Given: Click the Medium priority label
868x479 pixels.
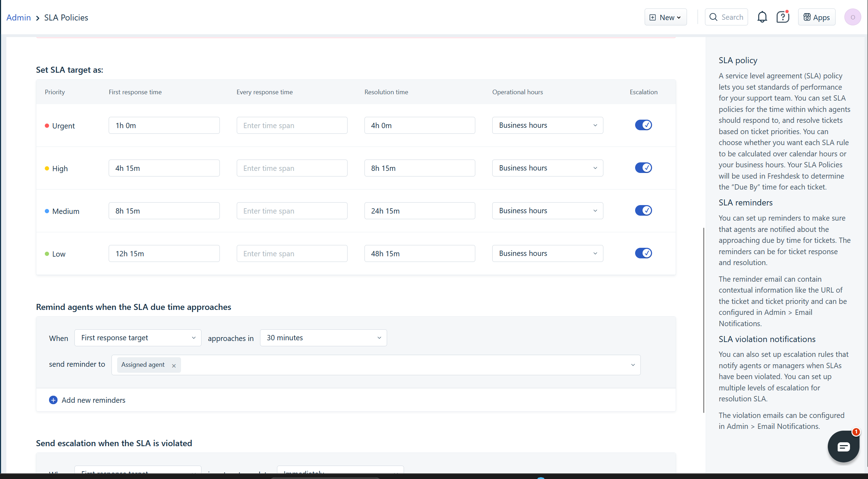Looking at the screenshot, I should coord(66,211).
